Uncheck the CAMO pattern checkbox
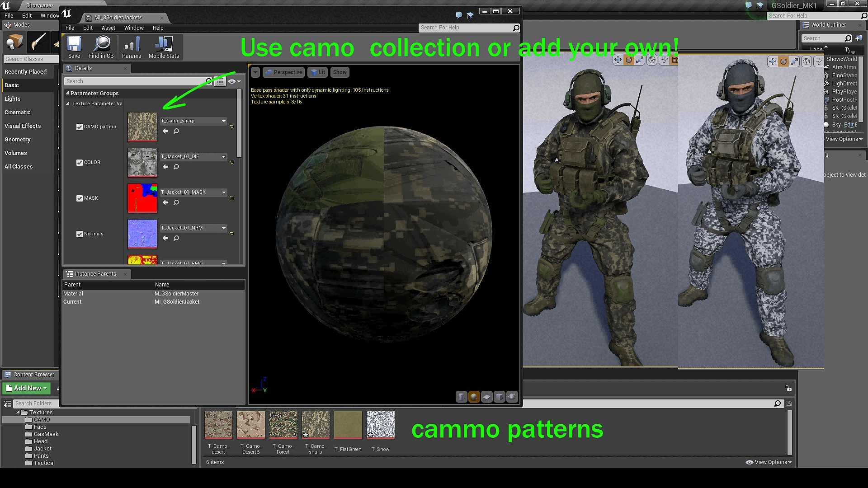Screen dimensions: 868x488 click(x=80, y=127)
